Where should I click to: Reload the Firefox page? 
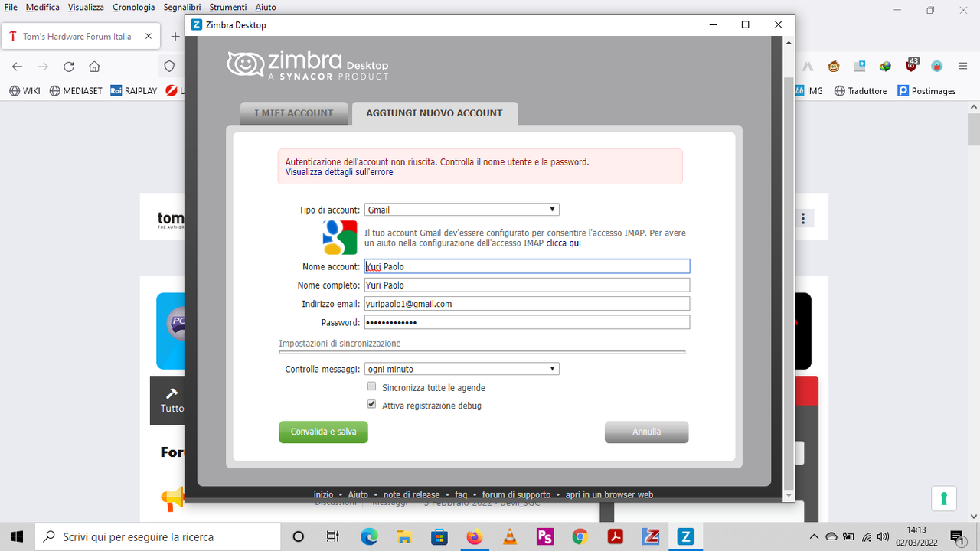pos(69,67)
